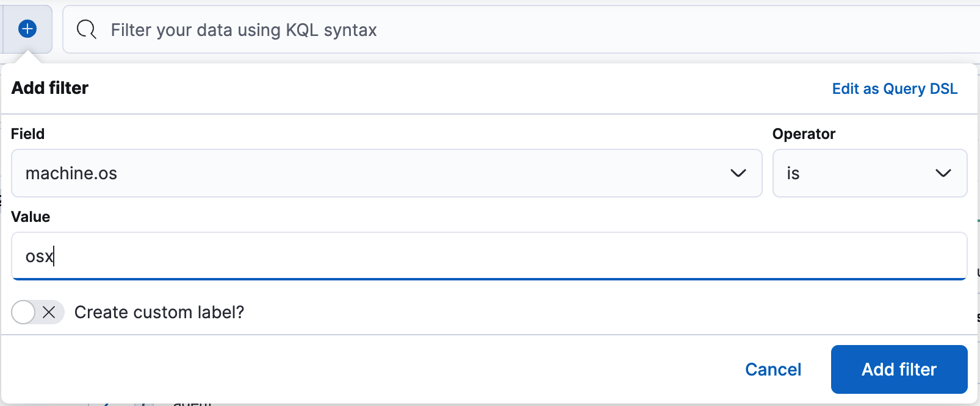Screen dimensions: 980x406
Task: Open the "is" operator dropdown
Action: tap(870, 173)
